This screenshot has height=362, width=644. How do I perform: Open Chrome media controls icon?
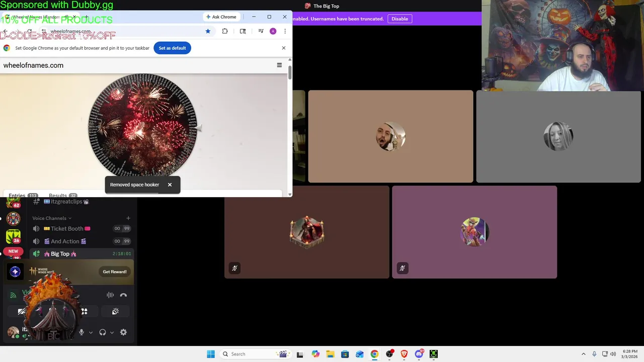click(261, 31)
